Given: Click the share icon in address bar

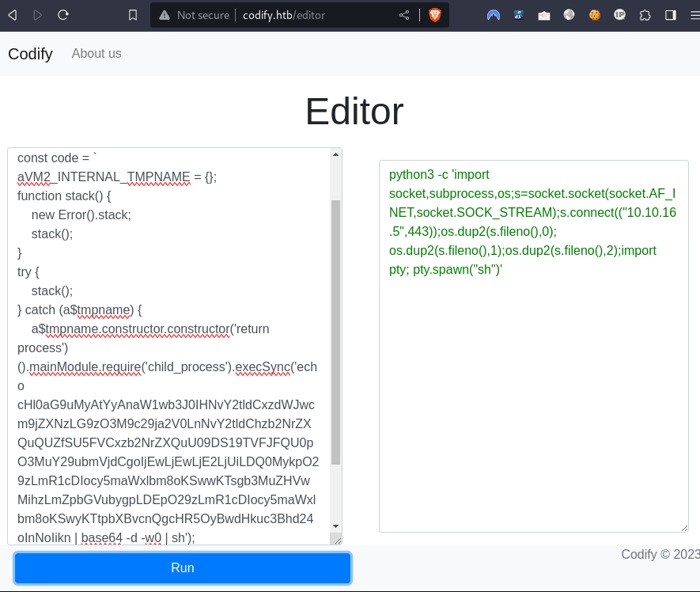Looking at the screenshot, I should (404, 15).
